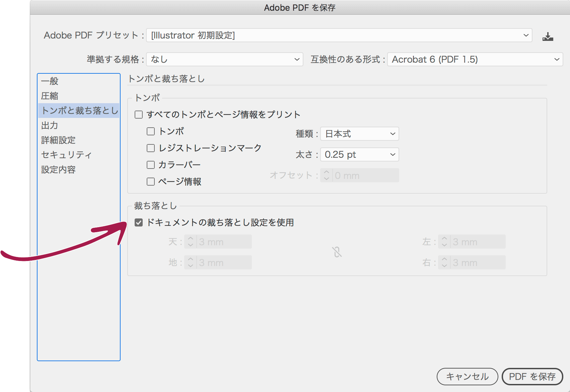This screenshot has height=392, width=570.
Task: Open the 種類 日本式 dropdown
Action: (360, 134)
